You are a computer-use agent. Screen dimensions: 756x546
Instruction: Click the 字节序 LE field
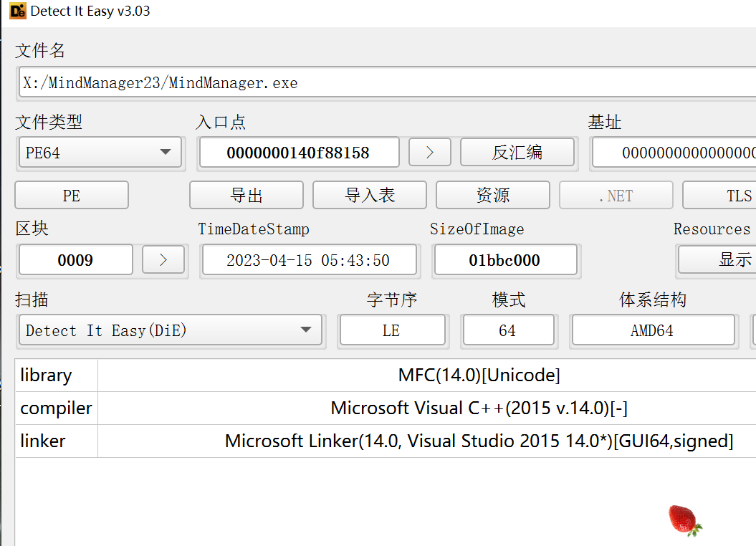pyautogui.click(x=393, y=330)
